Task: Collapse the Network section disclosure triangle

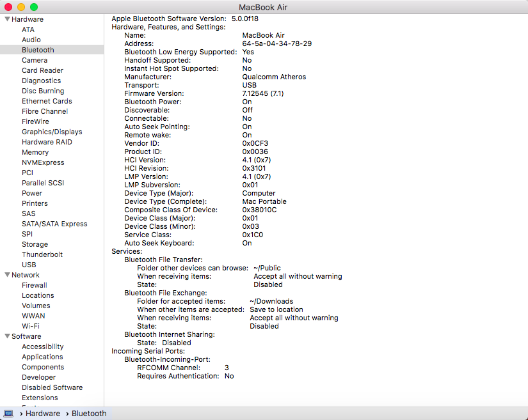Action: coord(7,275)
